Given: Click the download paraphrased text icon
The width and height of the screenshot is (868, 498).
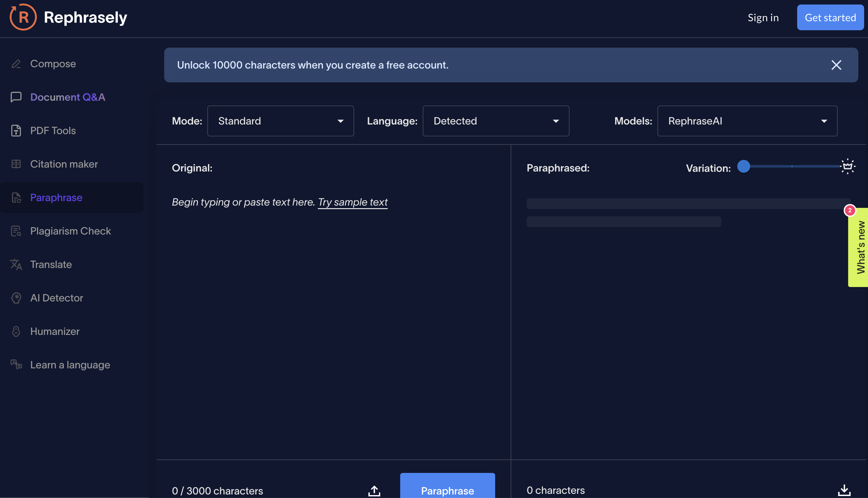Looking at the screenshot, I should click(x=844, y=490).
